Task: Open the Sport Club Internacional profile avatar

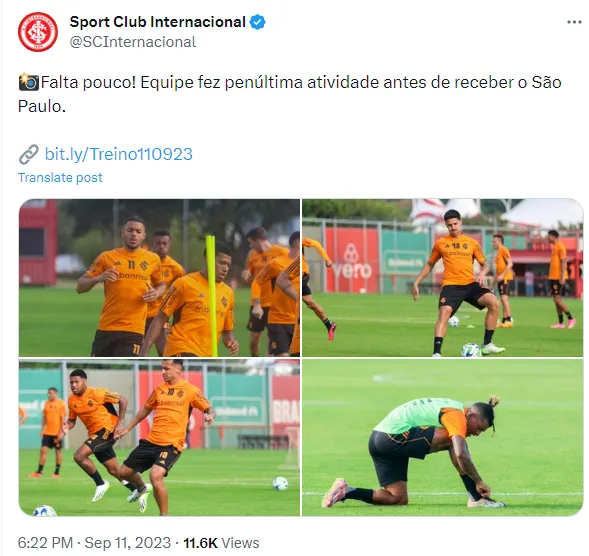Action: pyautogui.click(x=38, y=32)
